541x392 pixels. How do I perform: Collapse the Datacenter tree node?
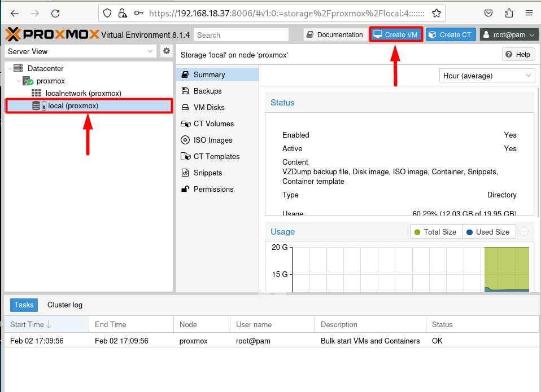click(x=9, y=68)
